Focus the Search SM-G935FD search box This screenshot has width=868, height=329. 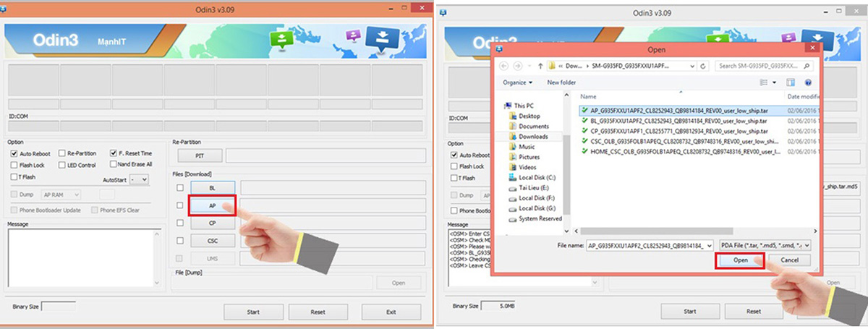point(763,66)
